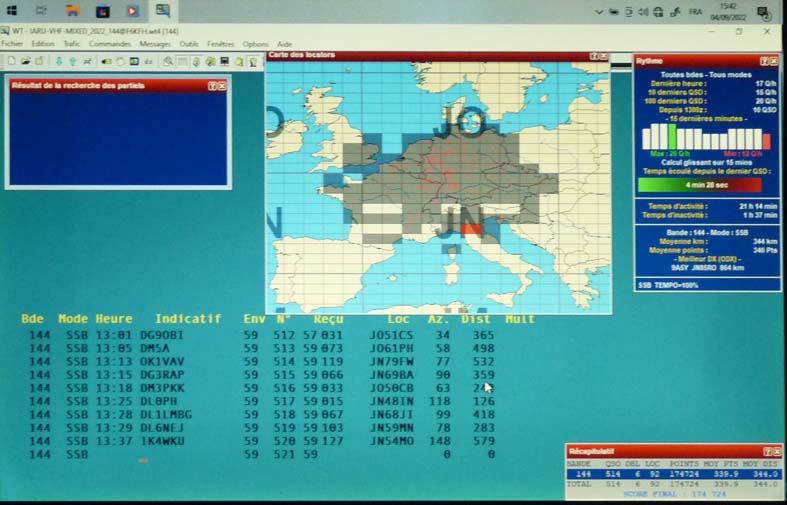
Task: Close the Récapitulatif panel
Action: [775, 452]
